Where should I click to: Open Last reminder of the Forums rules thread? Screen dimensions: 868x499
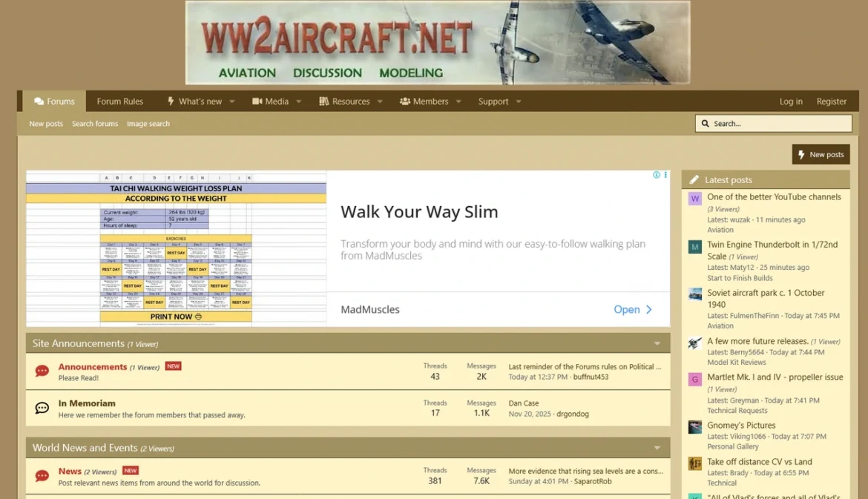click(585, 367)
